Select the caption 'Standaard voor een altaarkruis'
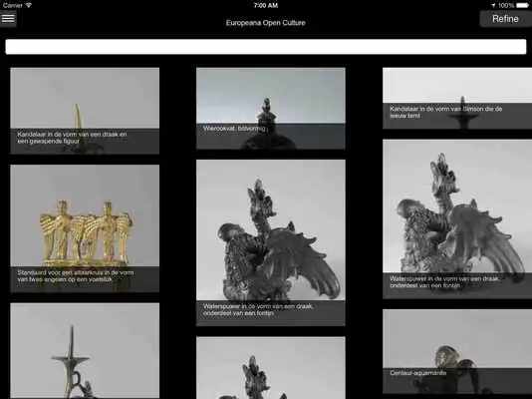This screenshot has width=532, height=399. (x=76, y=275)
